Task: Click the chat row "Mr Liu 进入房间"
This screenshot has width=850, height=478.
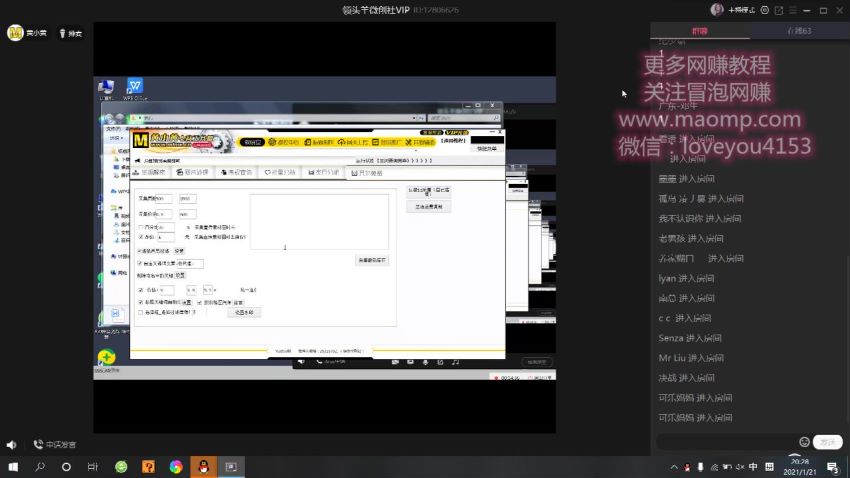Action: tap(691, 358)
